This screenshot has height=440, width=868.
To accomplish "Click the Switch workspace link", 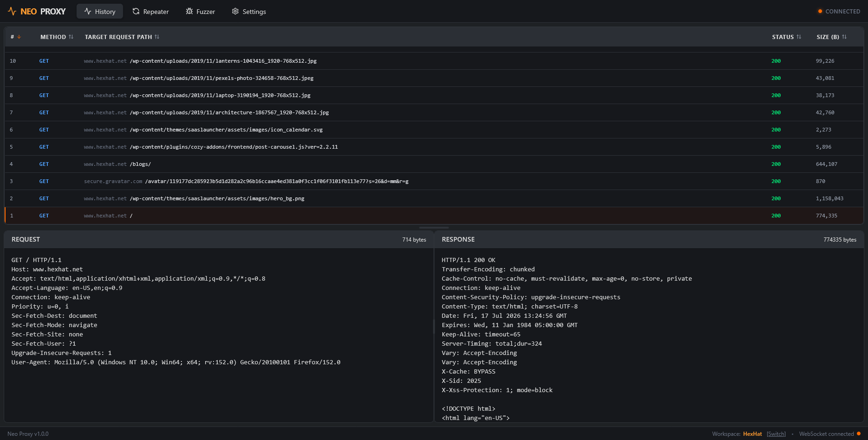I will click(x=776, y=434).
